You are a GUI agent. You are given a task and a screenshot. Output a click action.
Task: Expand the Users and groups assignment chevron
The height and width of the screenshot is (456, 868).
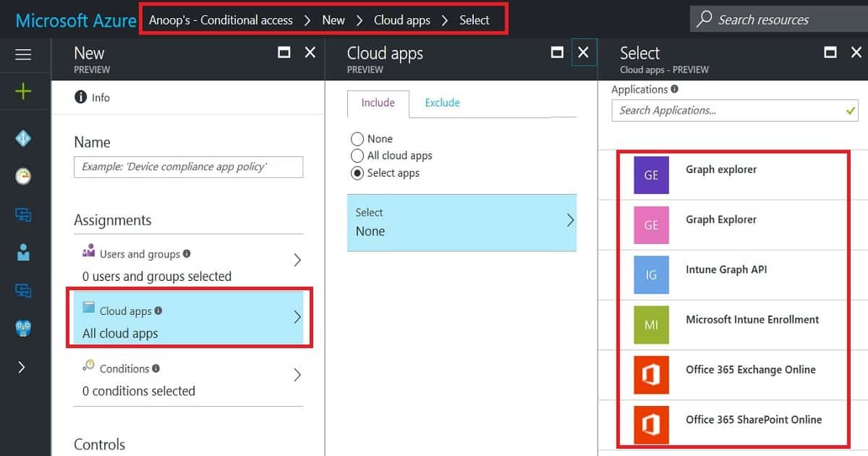(297, 261)
